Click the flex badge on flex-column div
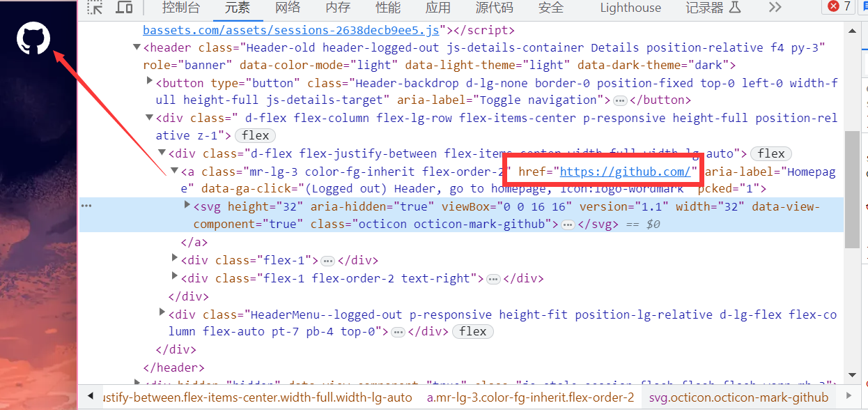Viewport: 868px width, 410px height. point(256,135)
